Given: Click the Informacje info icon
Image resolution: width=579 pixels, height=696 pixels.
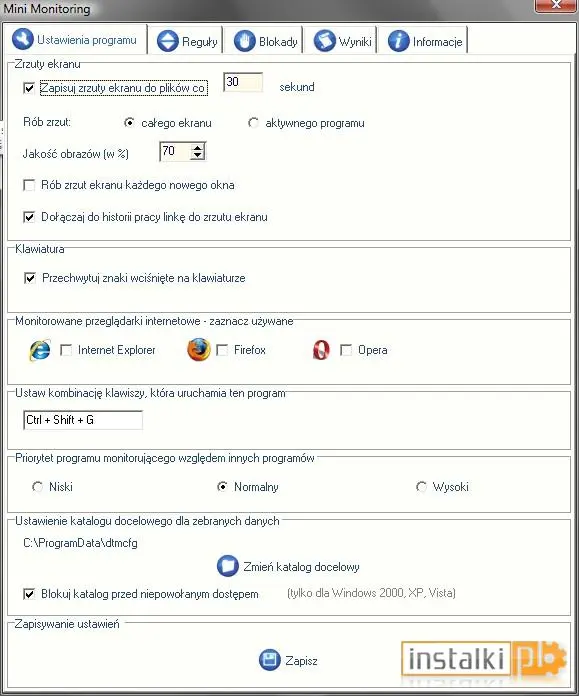Looking at the screenshot, I should click(x=398, y=41).
